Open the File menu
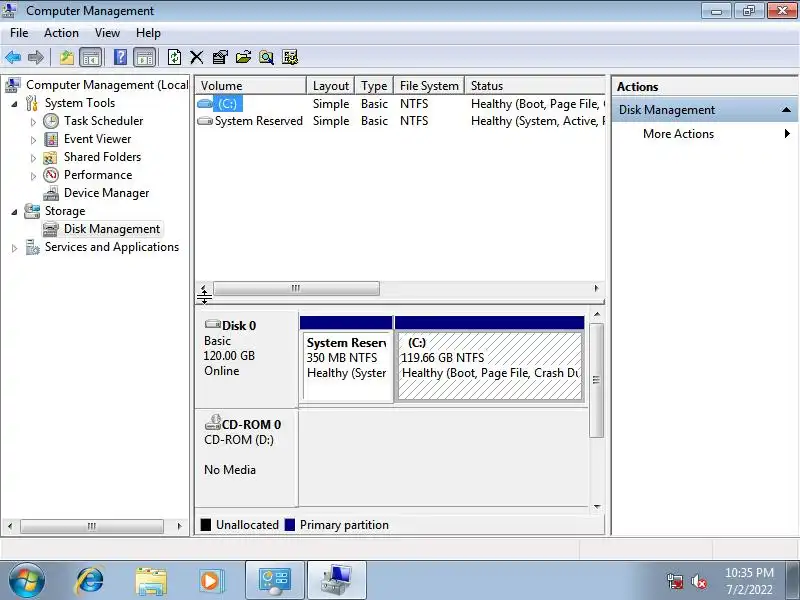800x600 pixels. click(x=19, y=33)
